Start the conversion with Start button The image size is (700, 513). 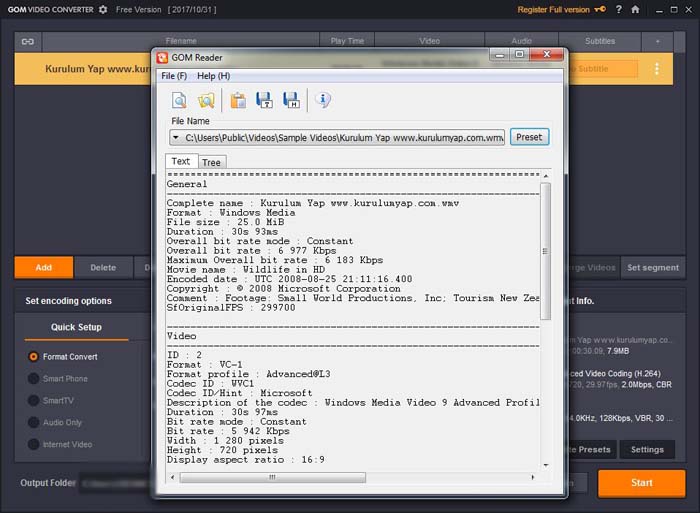642,483
